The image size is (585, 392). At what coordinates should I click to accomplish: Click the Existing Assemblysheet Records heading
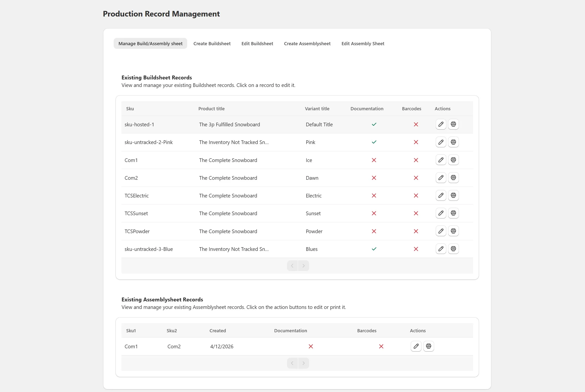pos(162,299)
